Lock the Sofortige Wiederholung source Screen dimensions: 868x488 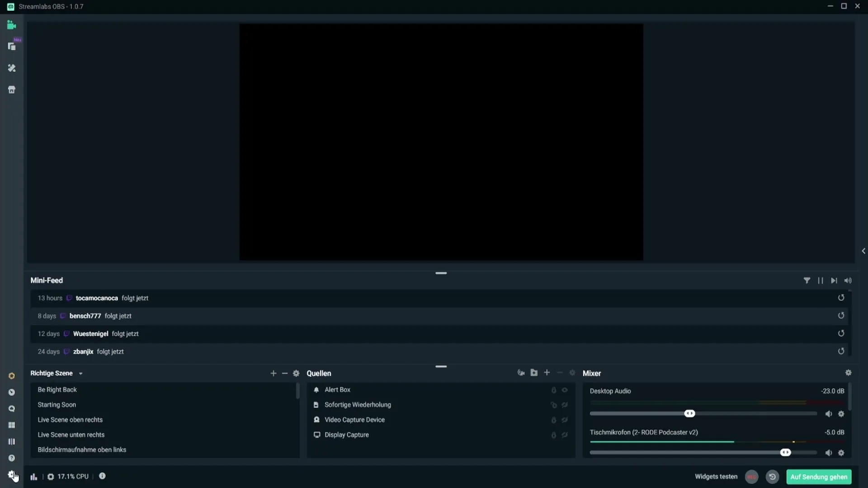coord(554,405)
